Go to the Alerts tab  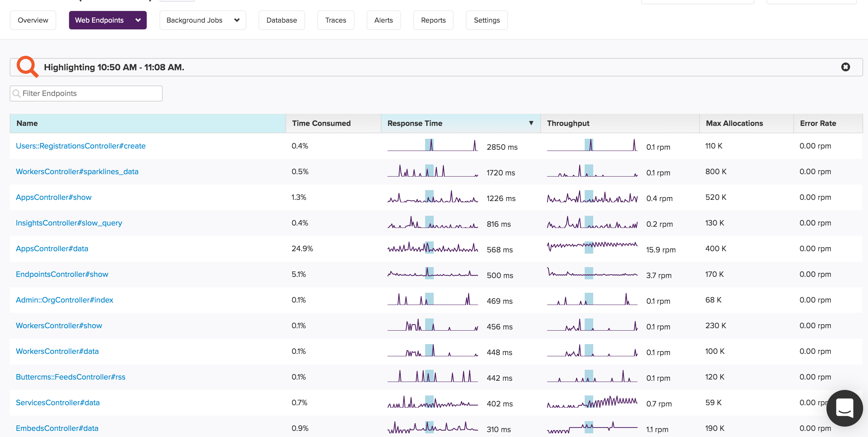click(384, 20)
